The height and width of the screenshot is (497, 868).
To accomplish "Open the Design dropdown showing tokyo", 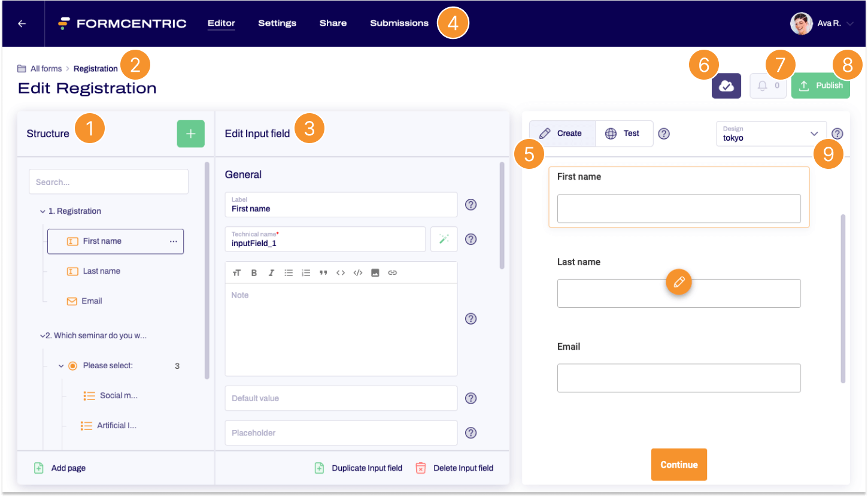I will tap(770, 134).
